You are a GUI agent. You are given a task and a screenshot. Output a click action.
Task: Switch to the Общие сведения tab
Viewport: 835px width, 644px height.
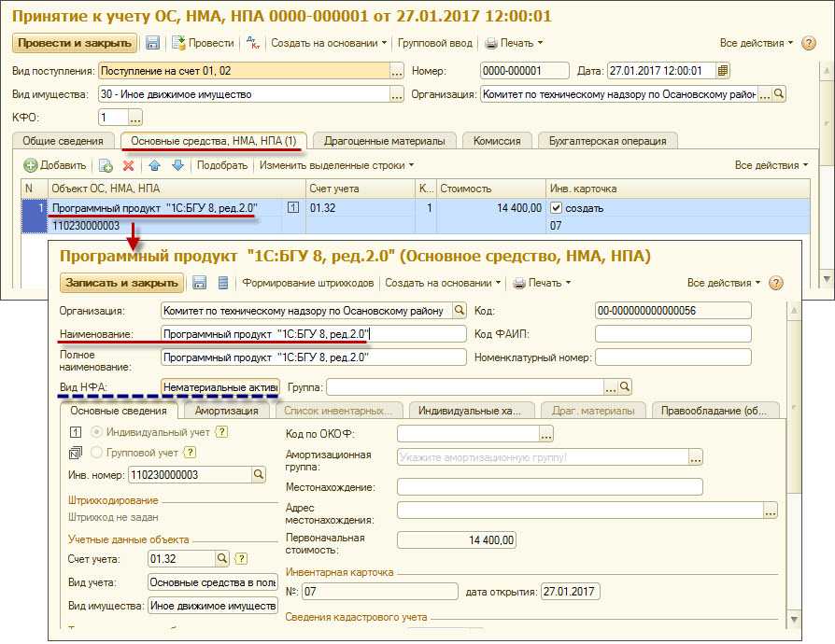[63, 141]
